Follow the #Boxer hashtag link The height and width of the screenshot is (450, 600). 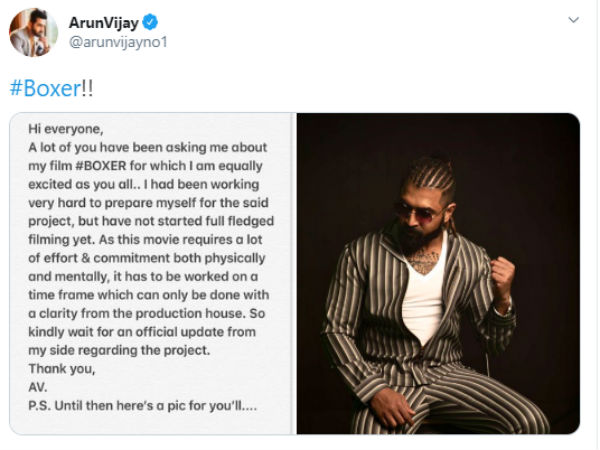45,88
